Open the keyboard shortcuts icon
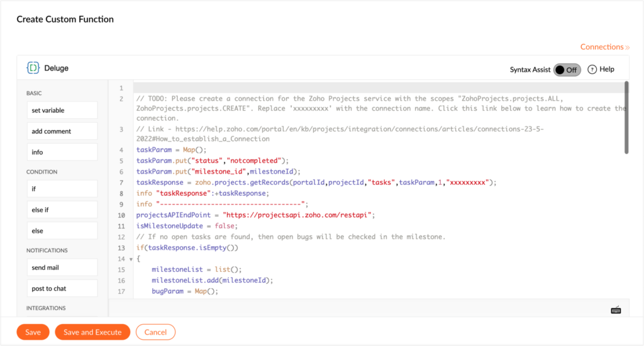The width and height of the screenshot is (644, 346). click(x=616, y=310)
